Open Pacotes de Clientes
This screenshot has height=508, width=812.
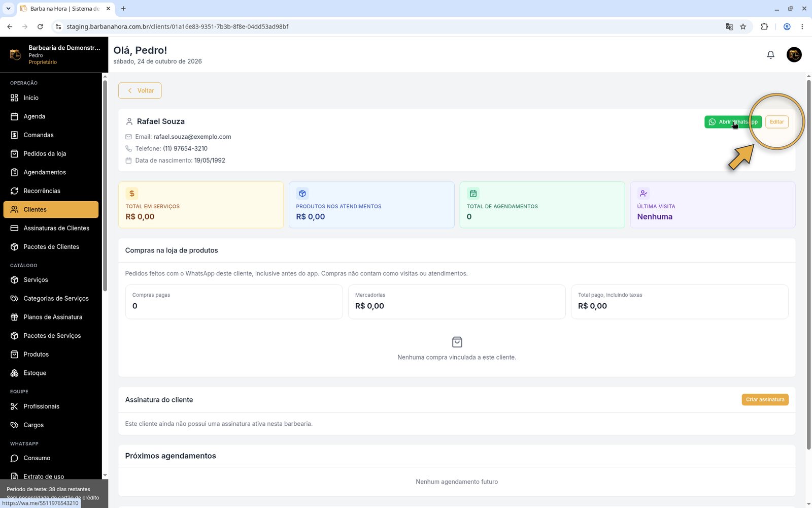click(51, 247)
